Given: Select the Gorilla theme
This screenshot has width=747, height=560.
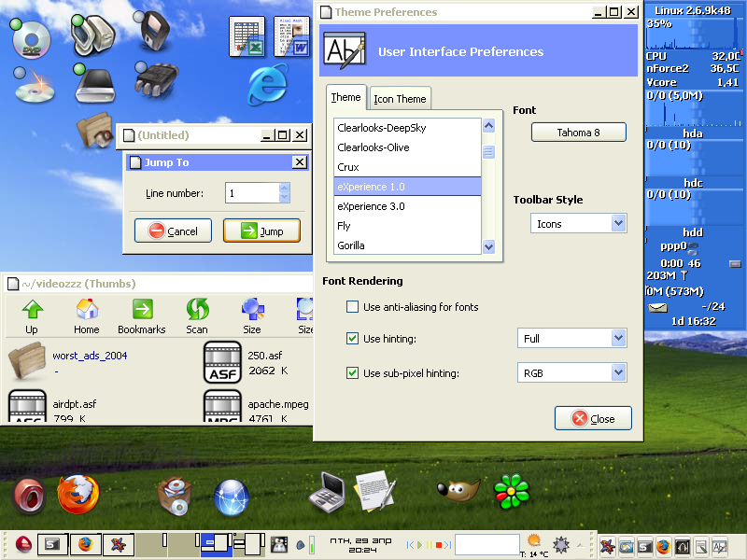Looking at the screenshot, I should (x=407, y=245).
